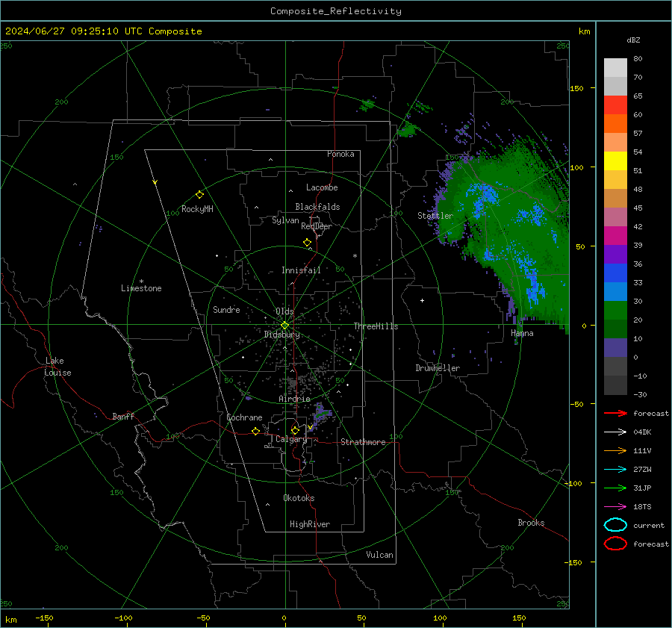
Task: Click the Banff town label
Action: click(123, 416)
